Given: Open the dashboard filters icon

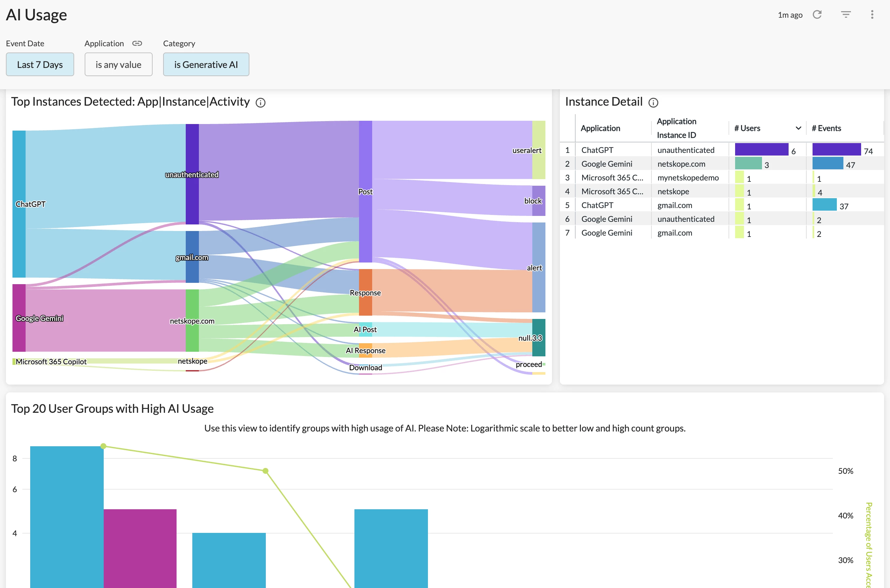Looking at the screenshot, I should pyautogui.click(x=845, y=15).
